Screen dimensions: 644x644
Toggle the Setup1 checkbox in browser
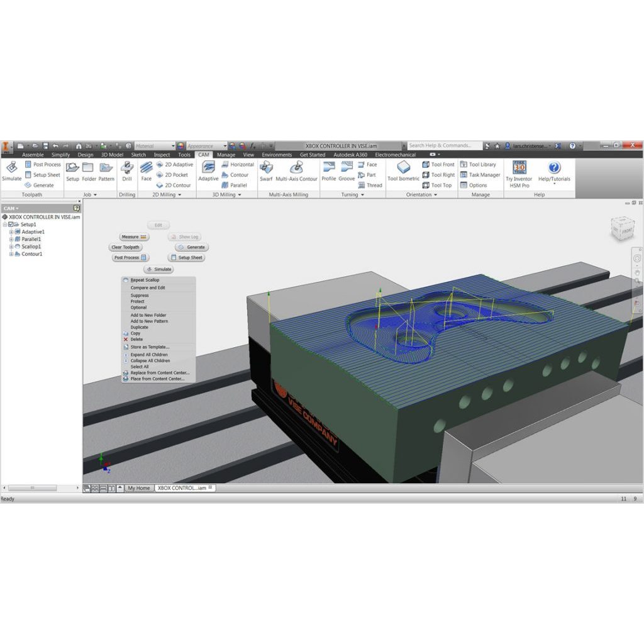[11, 225]
